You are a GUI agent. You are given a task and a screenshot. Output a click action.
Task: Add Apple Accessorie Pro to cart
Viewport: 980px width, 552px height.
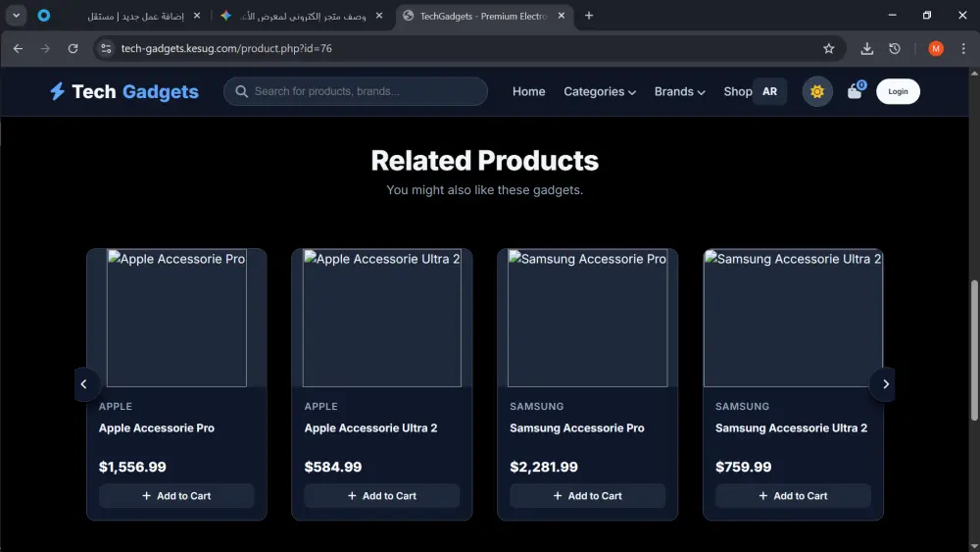point(176,496)
